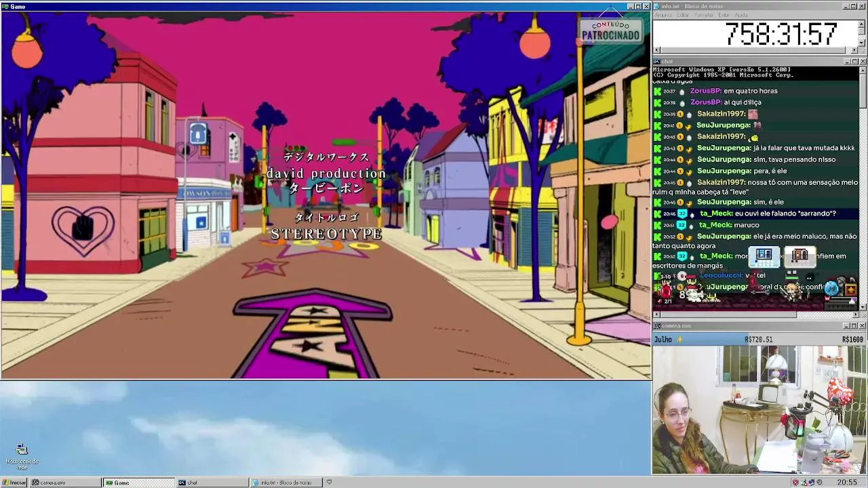Click the Julho donation goal progress bar
This screenshot has width=868, height=488.
(x=759, y=340)
